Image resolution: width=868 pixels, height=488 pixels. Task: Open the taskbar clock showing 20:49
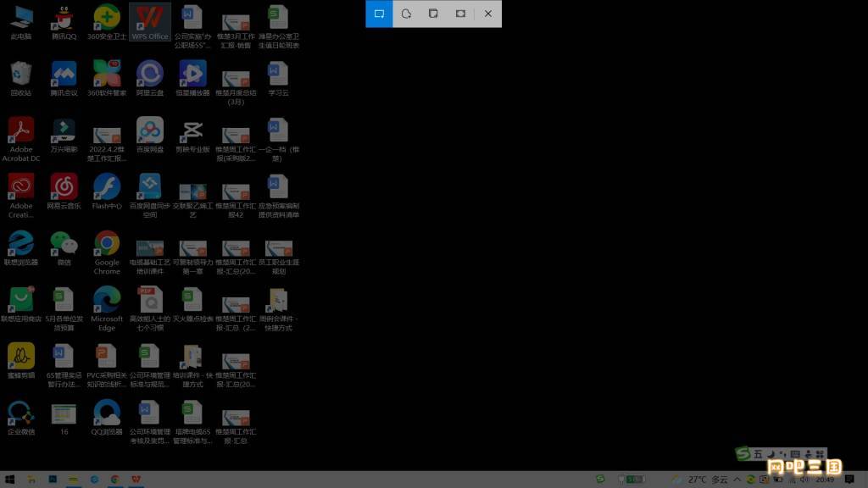pyautogui.click(x=824, y=480)
